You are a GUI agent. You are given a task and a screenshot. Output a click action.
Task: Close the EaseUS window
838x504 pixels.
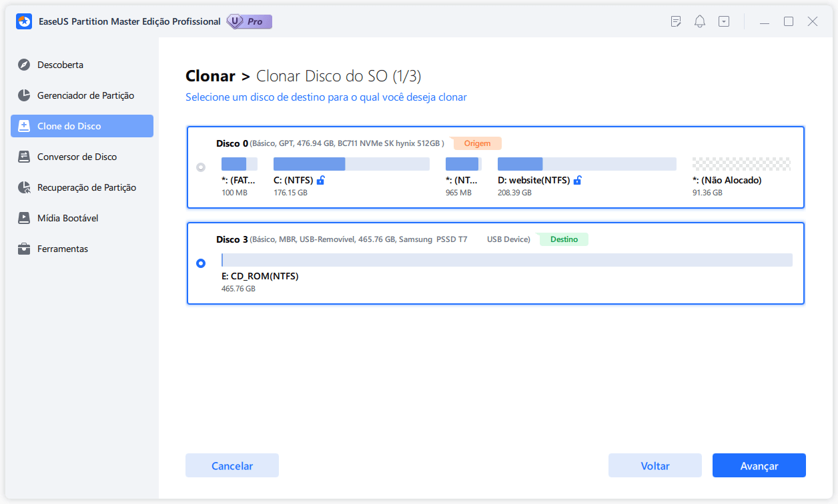(813, 21)
